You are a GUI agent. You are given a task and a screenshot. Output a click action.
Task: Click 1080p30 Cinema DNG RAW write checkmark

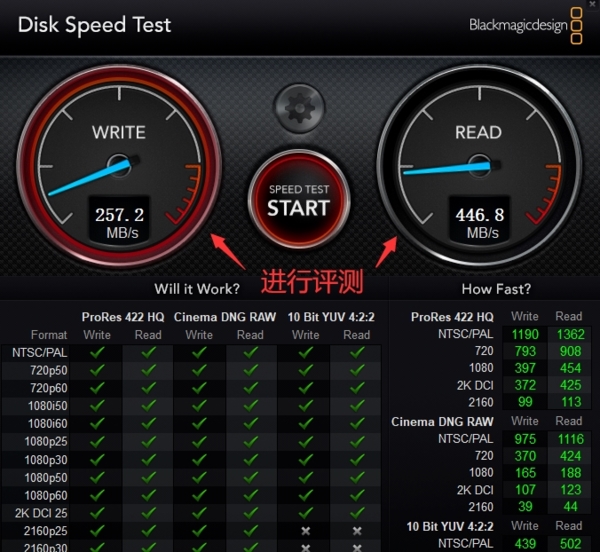(x=199, y=459)
